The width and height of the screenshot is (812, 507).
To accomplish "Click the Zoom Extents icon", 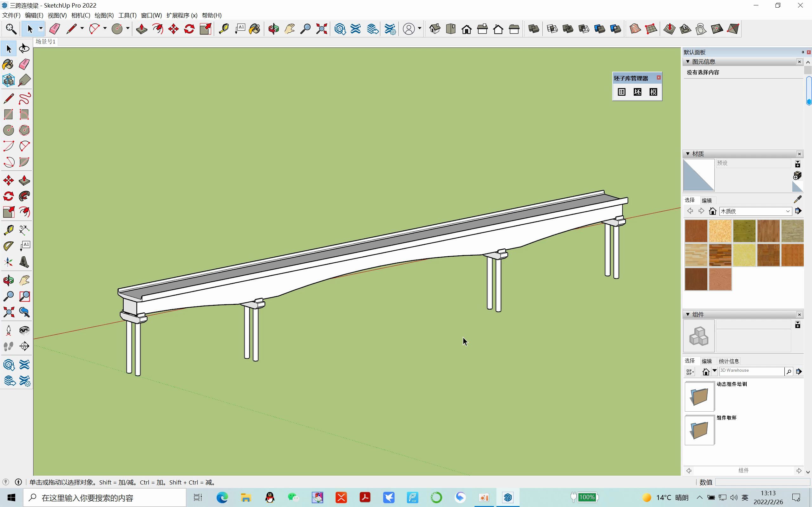I will [x=321, y=29].
